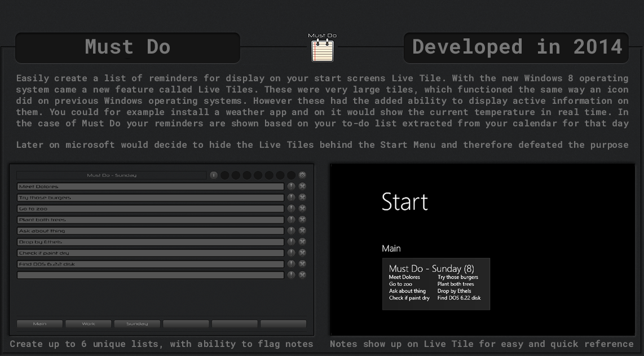Focus the 'Go to zoo' note field
The width and height of the screenshot is (644, 356).
pyautogui.click(x=151, y=209)
